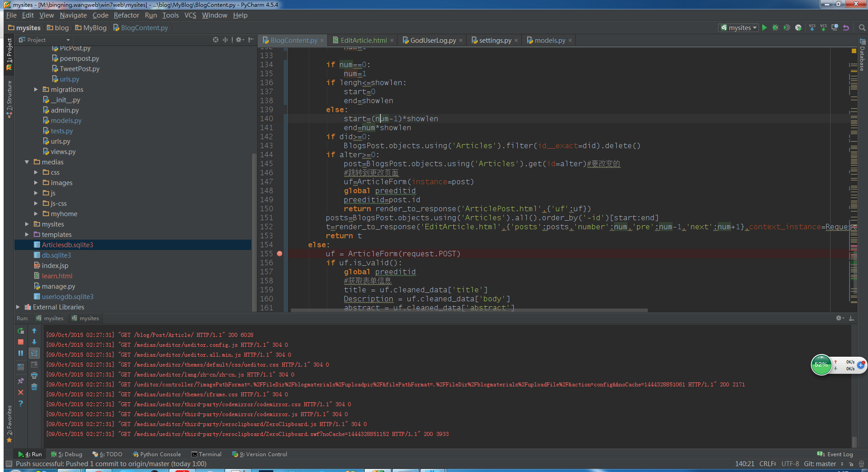Screen dimensions: 868x472
Task: Expand the css folder
Action: (x=36, y=172)
